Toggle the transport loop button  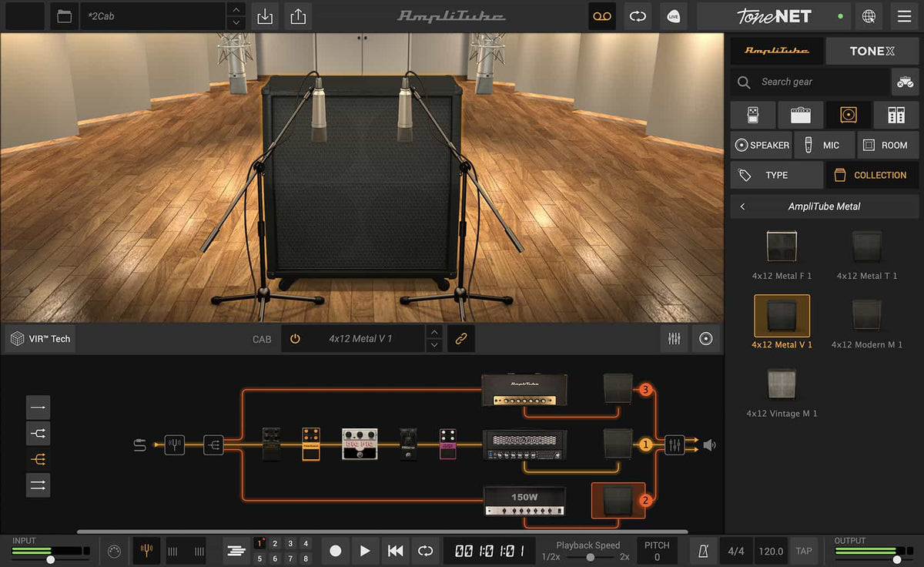coord(425,551)
